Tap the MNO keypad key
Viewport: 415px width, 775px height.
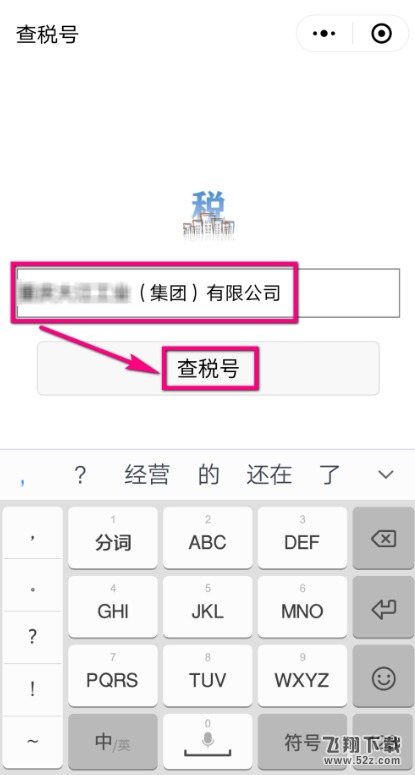[302, 607]
